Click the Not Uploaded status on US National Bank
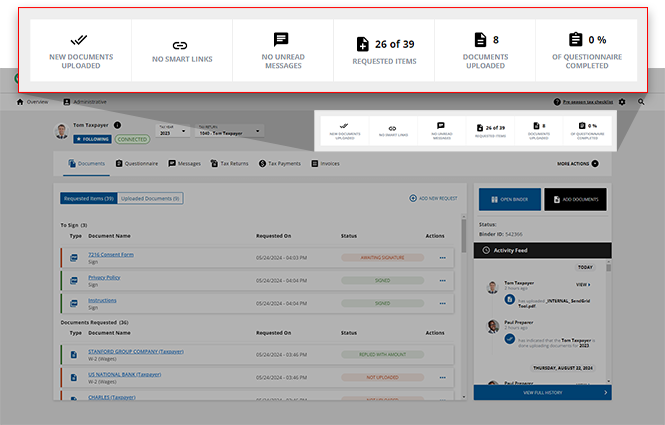The image size is (665, 425). click(382, 377)
